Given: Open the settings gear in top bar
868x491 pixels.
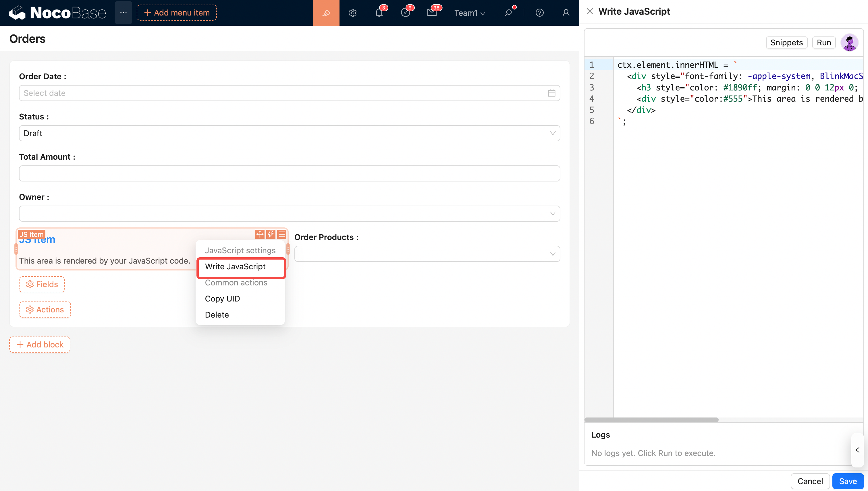Looking at the screenshot, I should pyautogui.click(x=352, y=13).
